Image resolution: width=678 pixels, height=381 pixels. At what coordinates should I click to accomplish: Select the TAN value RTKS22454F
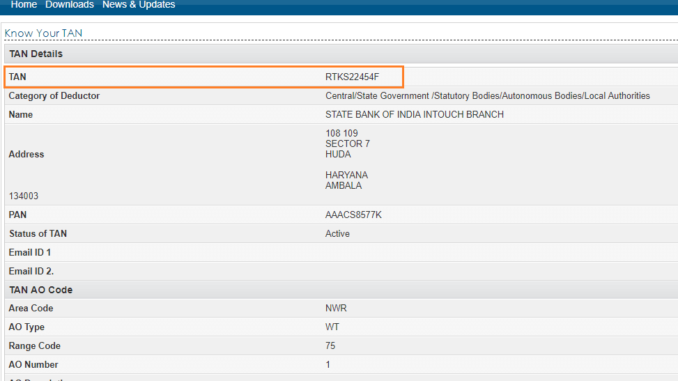coord(352,77)
